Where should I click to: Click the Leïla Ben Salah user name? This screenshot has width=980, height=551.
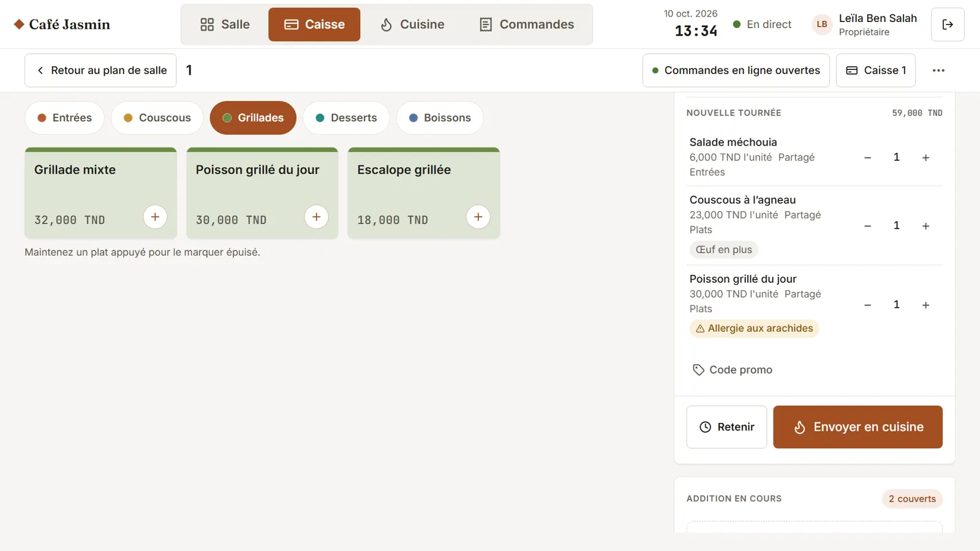pos(878,18)
